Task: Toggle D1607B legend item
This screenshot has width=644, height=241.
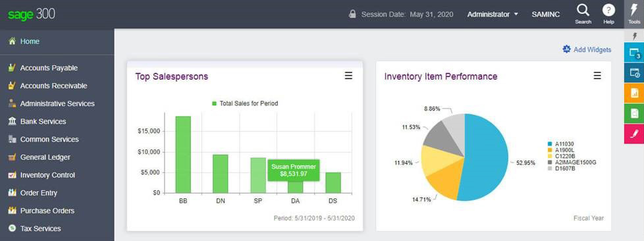Action: [561, 169]
